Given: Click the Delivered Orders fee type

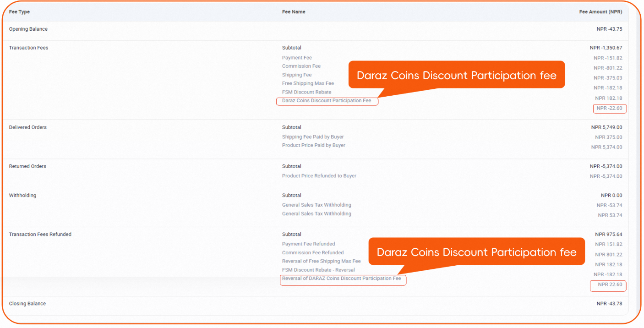Looking at the screenshot, I should tap(28, 127).
